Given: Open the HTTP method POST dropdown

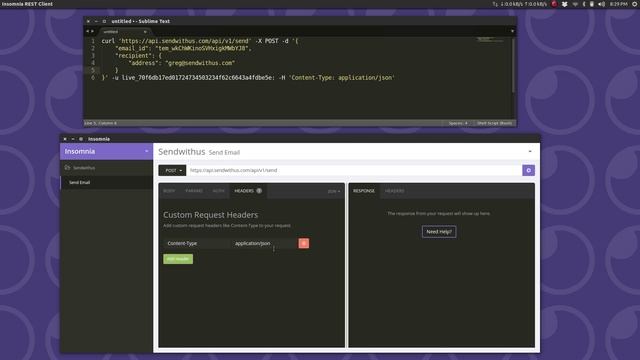Looking at the screenshot, I should [x=172, y=170].
